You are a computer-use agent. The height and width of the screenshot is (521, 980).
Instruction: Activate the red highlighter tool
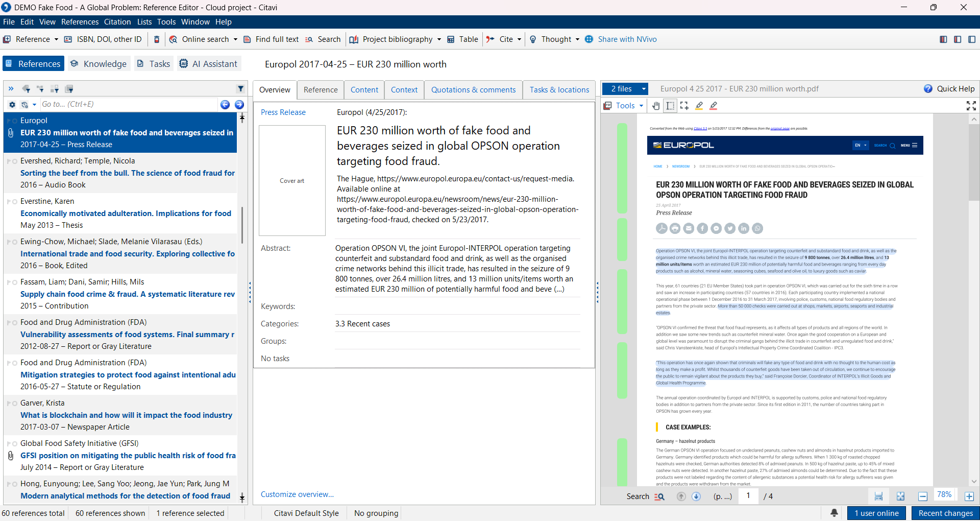coord(714,106)
